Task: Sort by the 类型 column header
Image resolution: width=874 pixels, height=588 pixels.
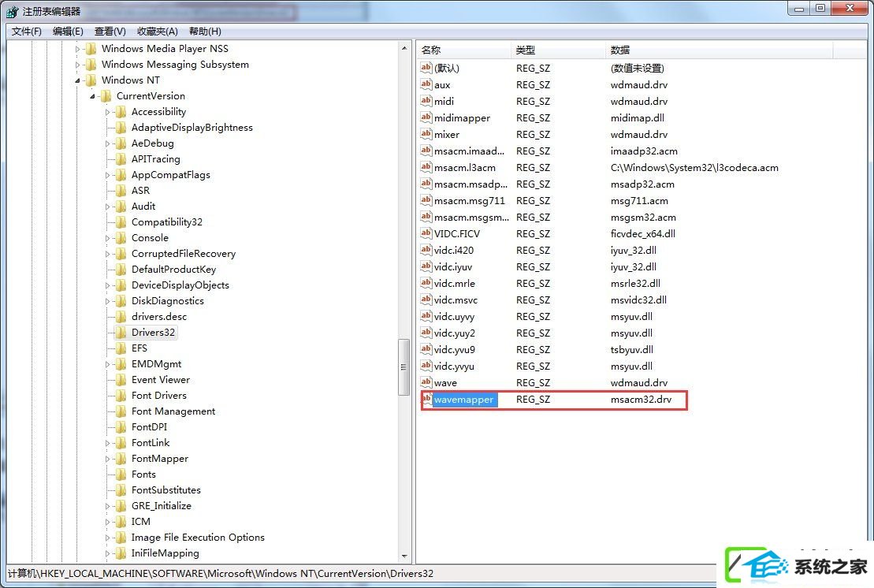Action: point(557,50)
